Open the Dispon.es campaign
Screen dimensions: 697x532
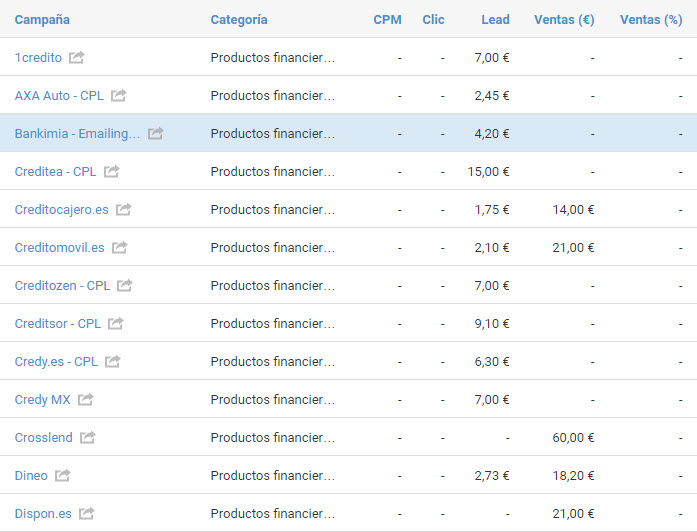[x=43, y=513]
